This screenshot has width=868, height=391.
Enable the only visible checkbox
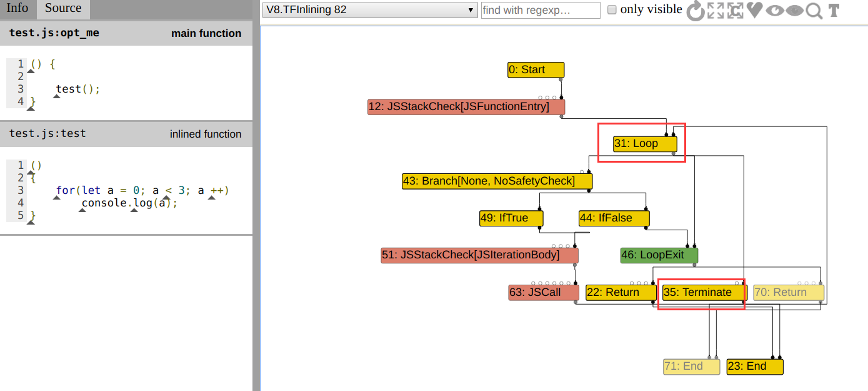[x=612, y=10]
